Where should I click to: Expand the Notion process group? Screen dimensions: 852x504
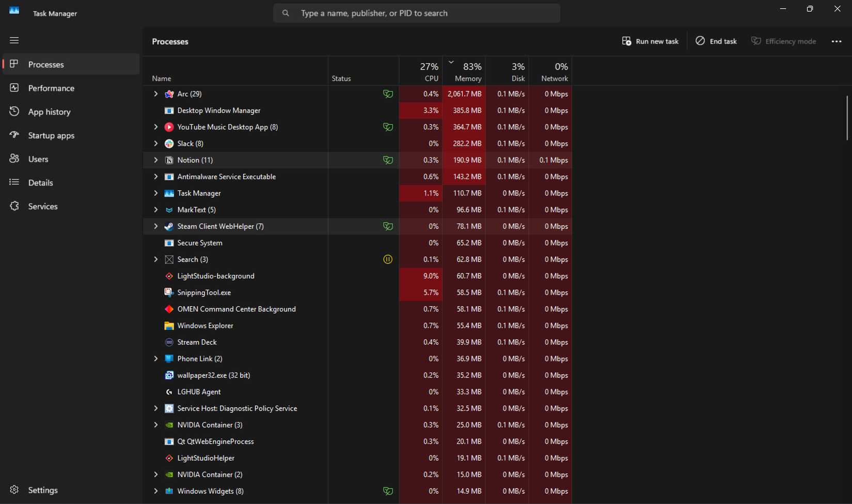tap(156, 160)
